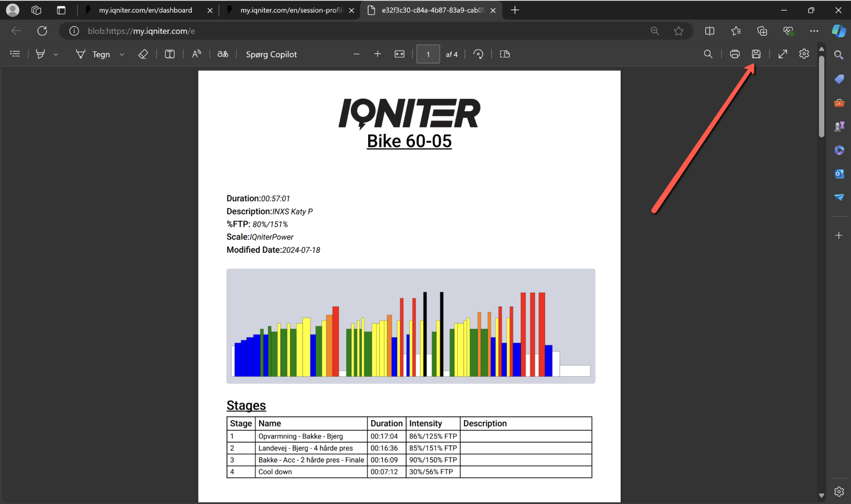The height and width of the screenshot is (504, 851).
Task: Click the Cool down stage name
Action: (x=275, y=472)
